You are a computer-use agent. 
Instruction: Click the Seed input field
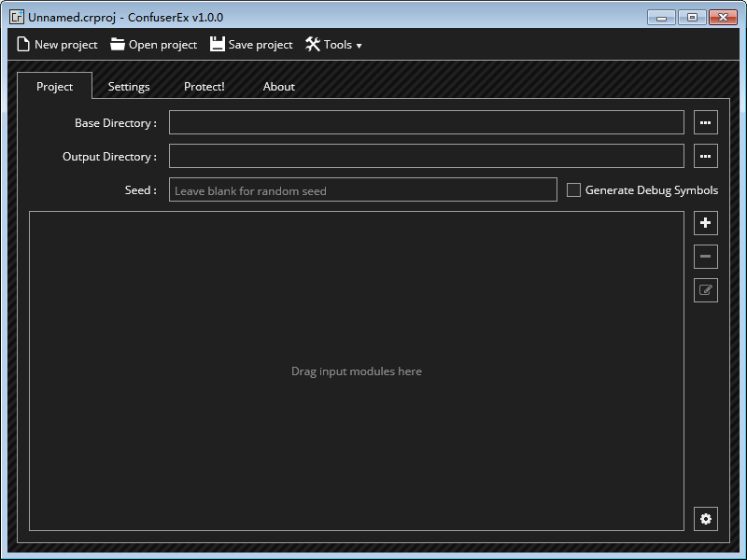coord(362,190)
